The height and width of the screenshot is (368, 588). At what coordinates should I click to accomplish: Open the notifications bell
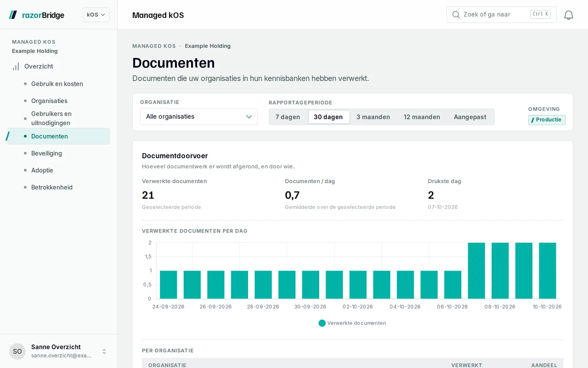click(569, 15)
